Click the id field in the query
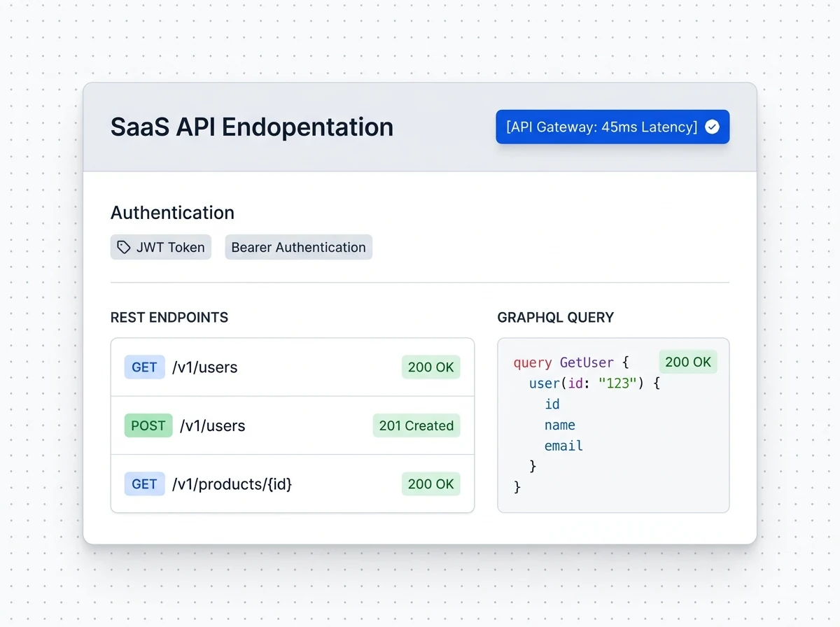 coord(552,404)
